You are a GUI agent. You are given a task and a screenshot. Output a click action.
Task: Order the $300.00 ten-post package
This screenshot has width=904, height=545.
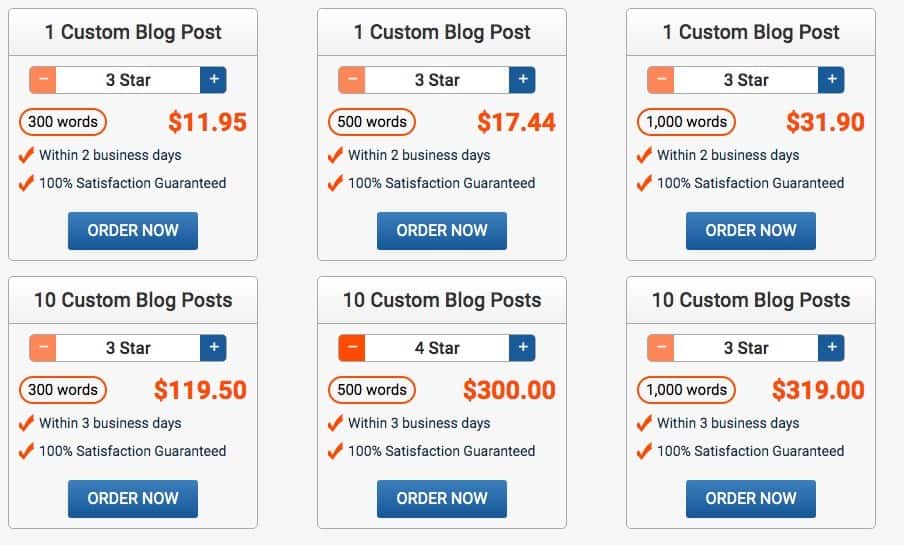click(x=442, y=499)
